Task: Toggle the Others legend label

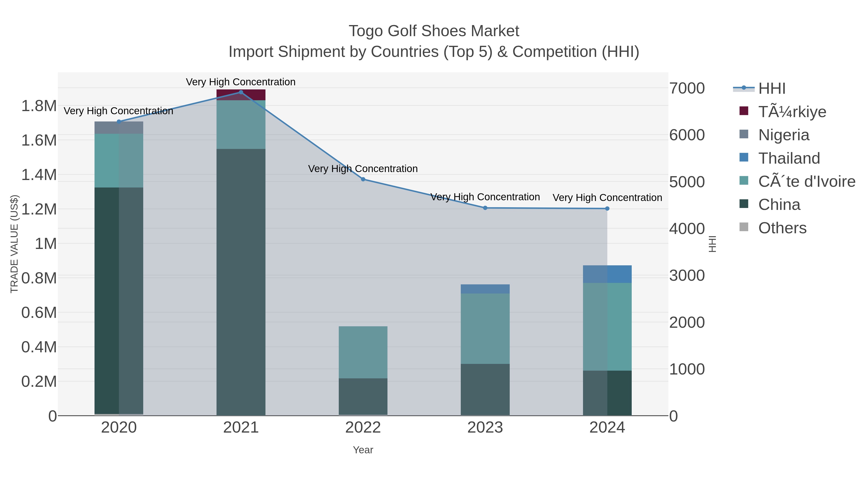Action: pos(782,228)
